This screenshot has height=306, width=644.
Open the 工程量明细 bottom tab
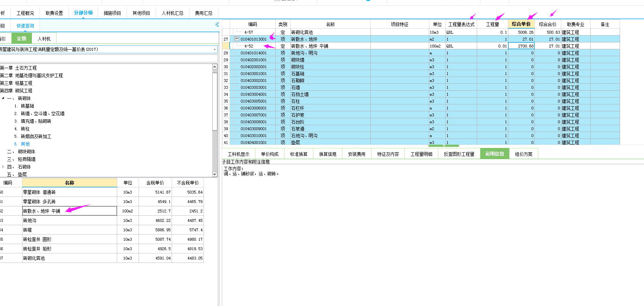pos(422,154)
